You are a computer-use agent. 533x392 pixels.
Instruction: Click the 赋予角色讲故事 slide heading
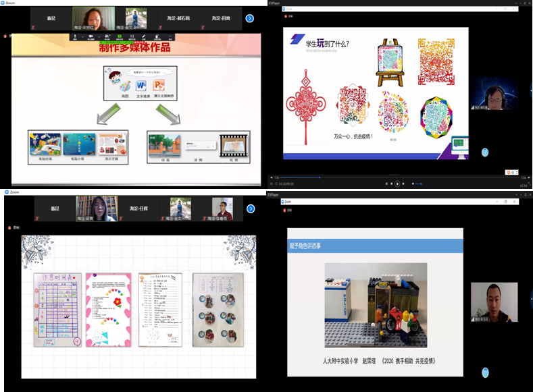click(x=305, y=246)
